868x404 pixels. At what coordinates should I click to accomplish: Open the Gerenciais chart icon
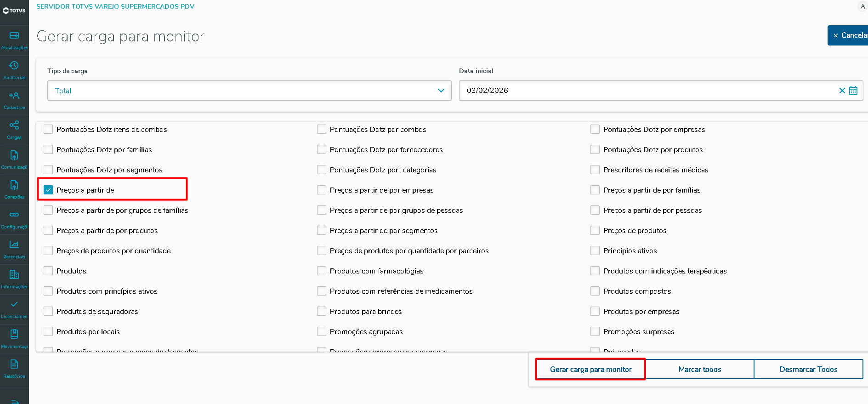pyautogui.click(x=14, y=245)
